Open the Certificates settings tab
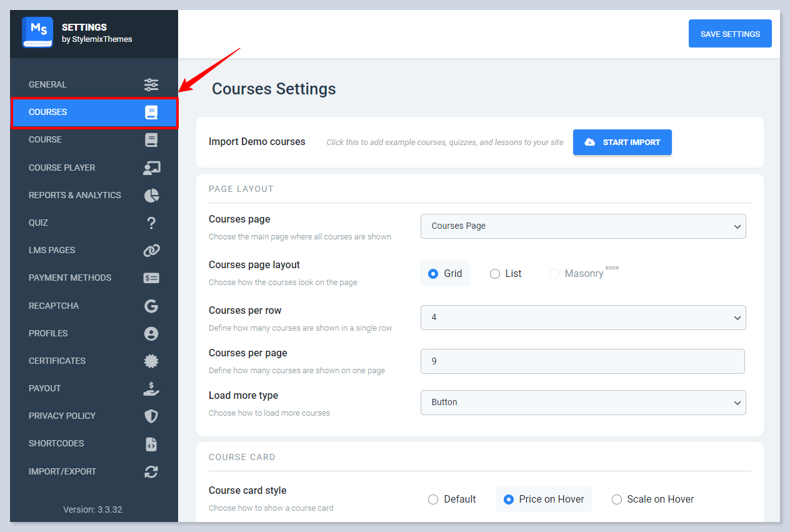Viewport: 790px width, 532px height. pyautogui.click(x=57, y=361)
